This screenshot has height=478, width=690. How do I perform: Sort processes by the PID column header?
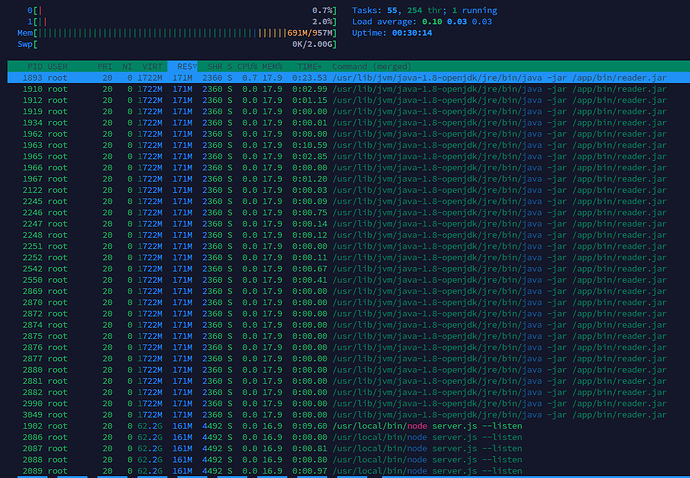tap(35, 66)
